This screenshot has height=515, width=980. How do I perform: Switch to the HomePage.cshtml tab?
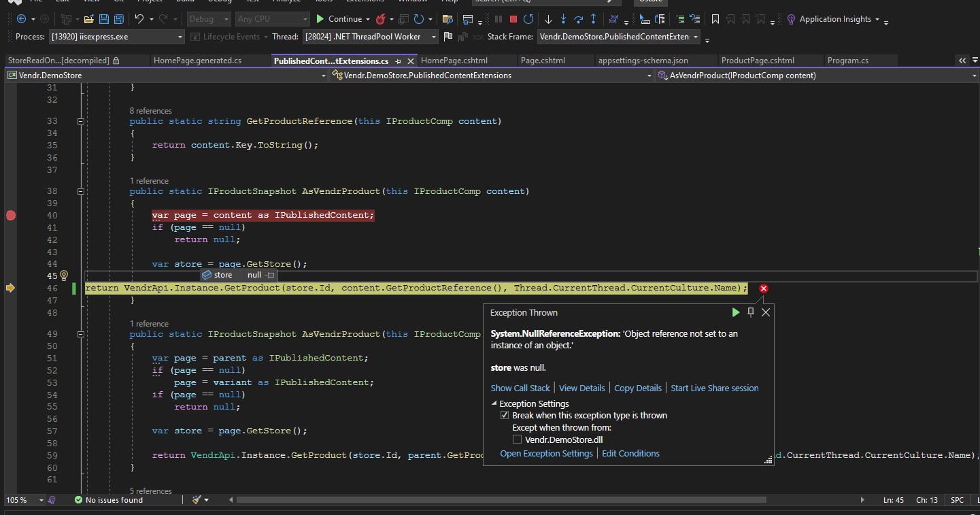(454, 61)
